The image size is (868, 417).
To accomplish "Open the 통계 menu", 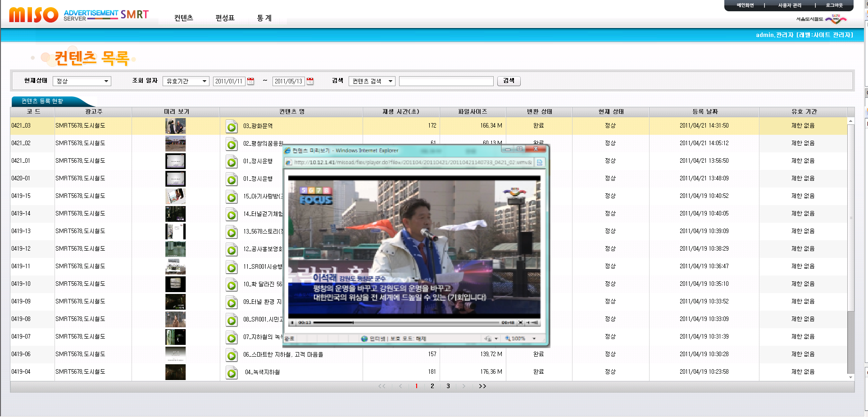I will tap(264, 18).
